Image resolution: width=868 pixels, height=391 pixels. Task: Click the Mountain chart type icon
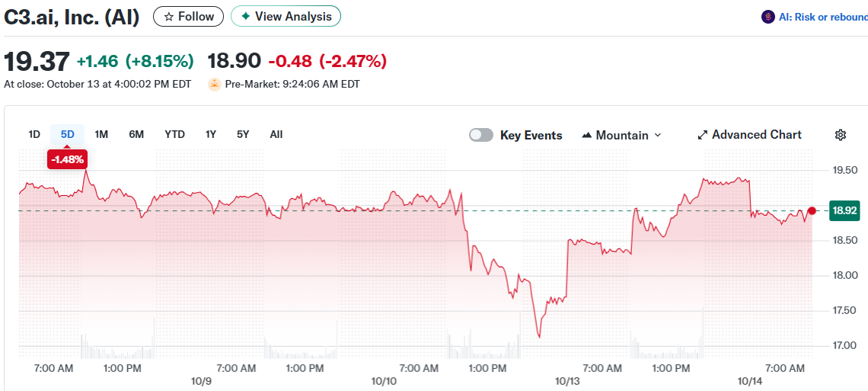pyautogui.click(x=586, y=135)
